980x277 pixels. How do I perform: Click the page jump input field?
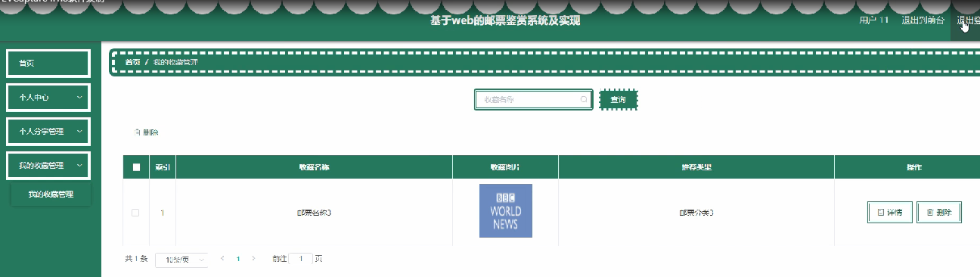click(x=300, y=259)
